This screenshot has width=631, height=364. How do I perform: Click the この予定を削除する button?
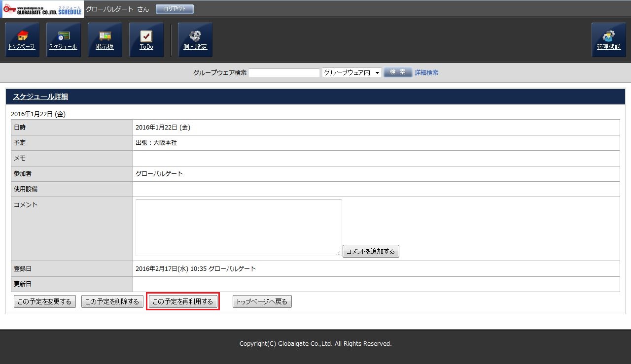(x=112, y=301)
